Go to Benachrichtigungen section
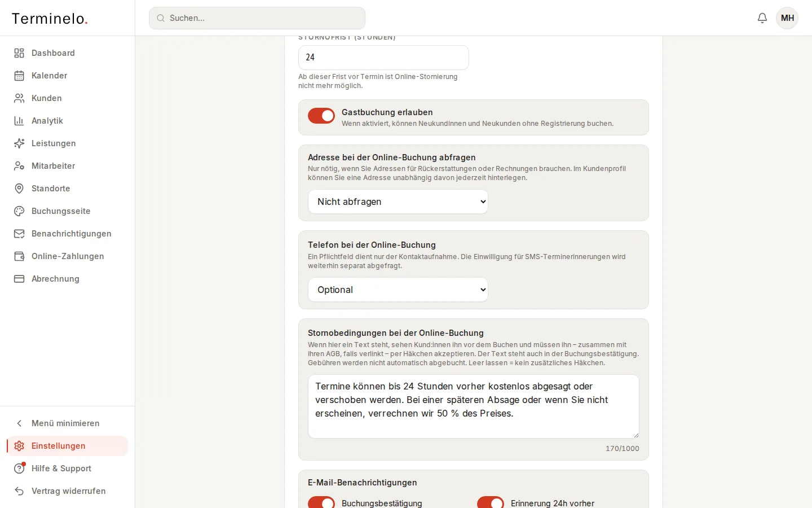The image size is (812, 508). (x=68, y=234)
